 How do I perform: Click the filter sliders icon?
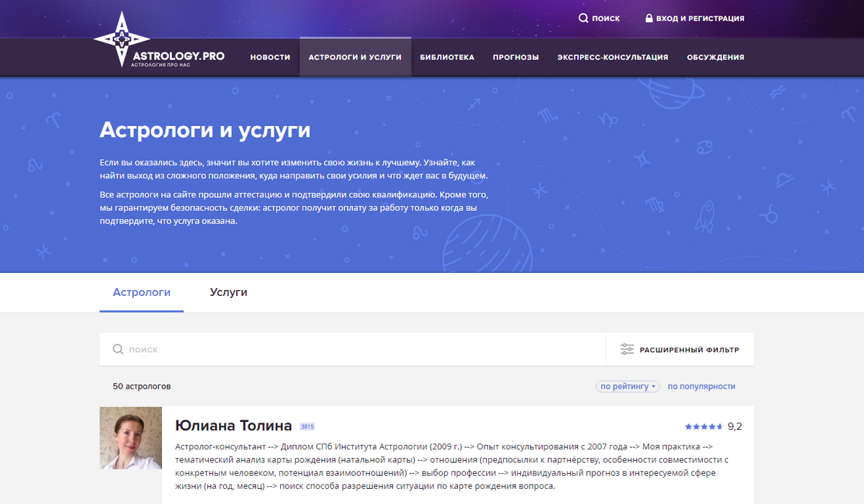627,349
